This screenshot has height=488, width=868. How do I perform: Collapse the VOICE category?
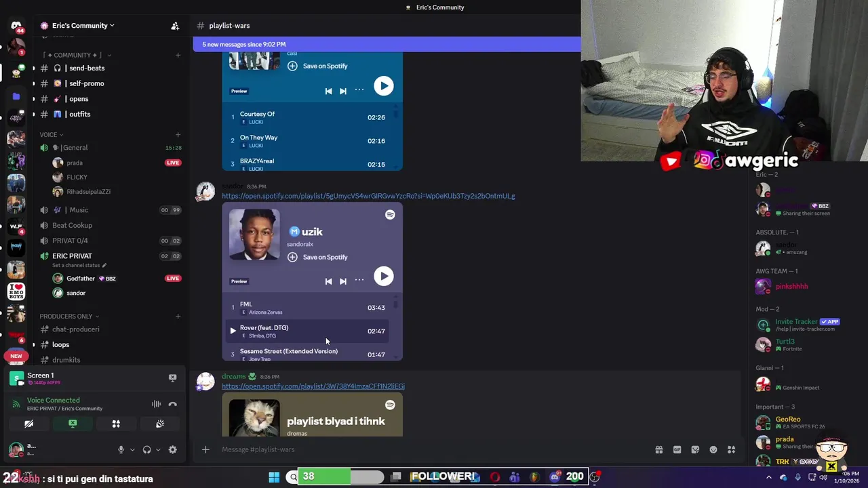pyautogui.click(x=52, y=135)
